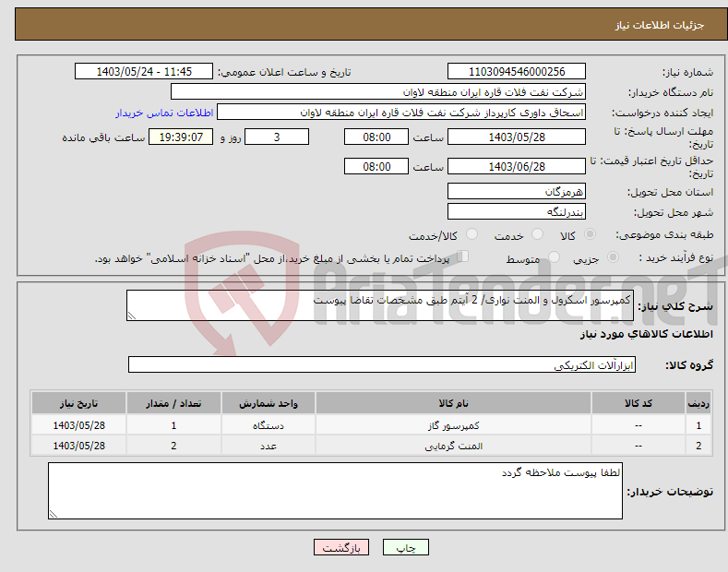Screen dimensions: 728x572
Task: Click the response deadline date 1403/05/28 field
Action: [x=517, y=137]
